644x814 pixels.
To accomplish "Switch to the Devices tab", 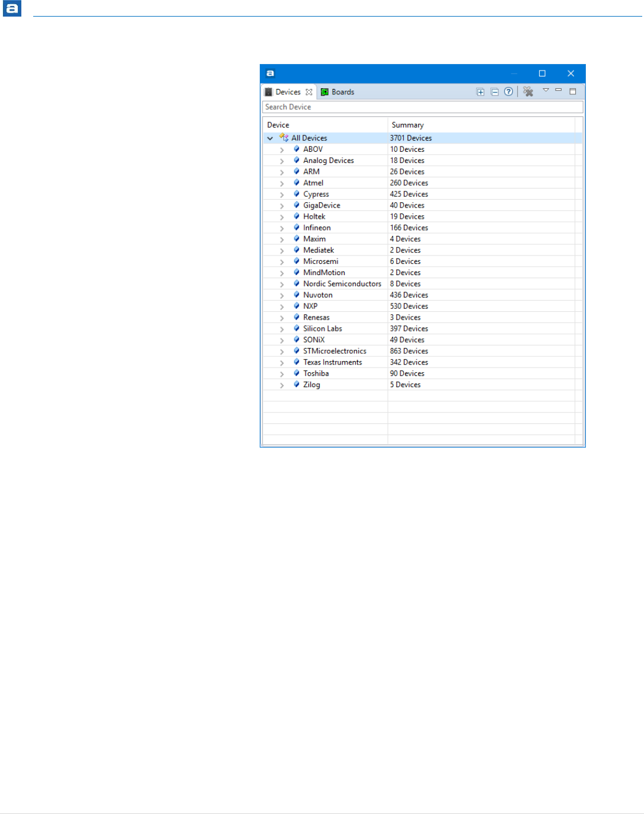I will [288, 92].
